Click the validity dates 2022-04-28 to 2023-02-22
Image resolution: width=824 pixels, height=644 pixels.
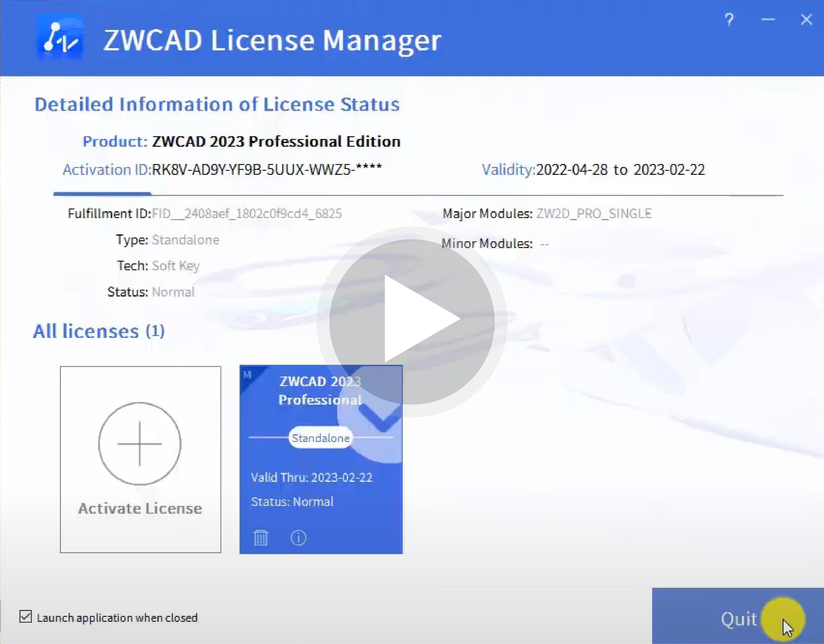click(620, 170)
